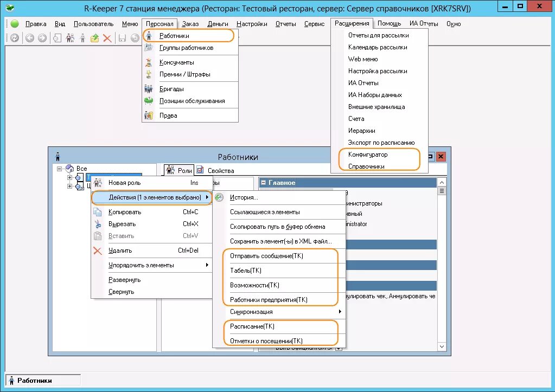Open the Заказ menu
This screenshot has width=555, height=392.
[190, 24]
